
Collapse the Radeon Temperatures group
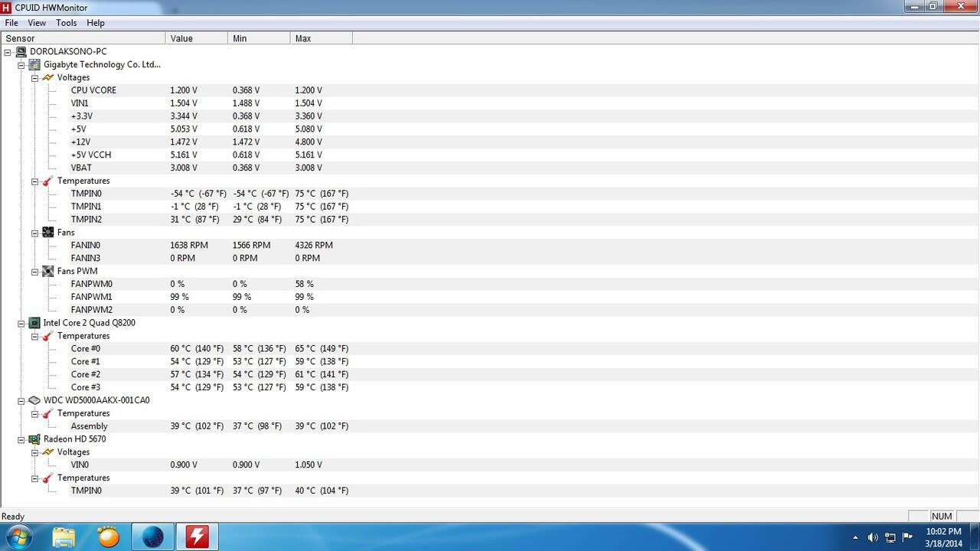point(35,478)
